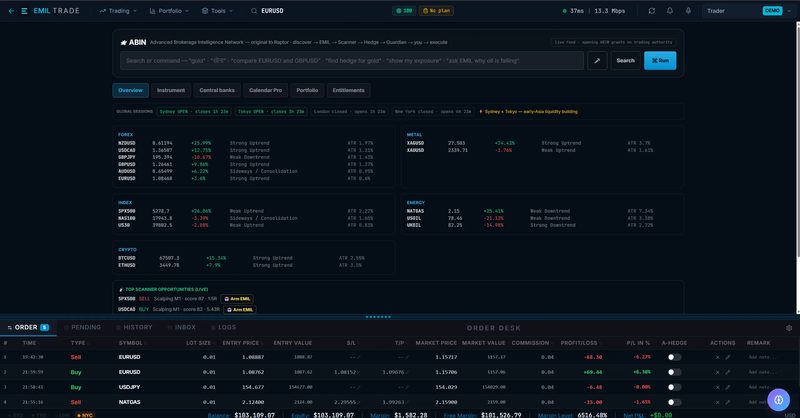The width and height of the screenshot is (800, 418).
Task: Switch to the Instrument tab
Action: tap(171, 90)
